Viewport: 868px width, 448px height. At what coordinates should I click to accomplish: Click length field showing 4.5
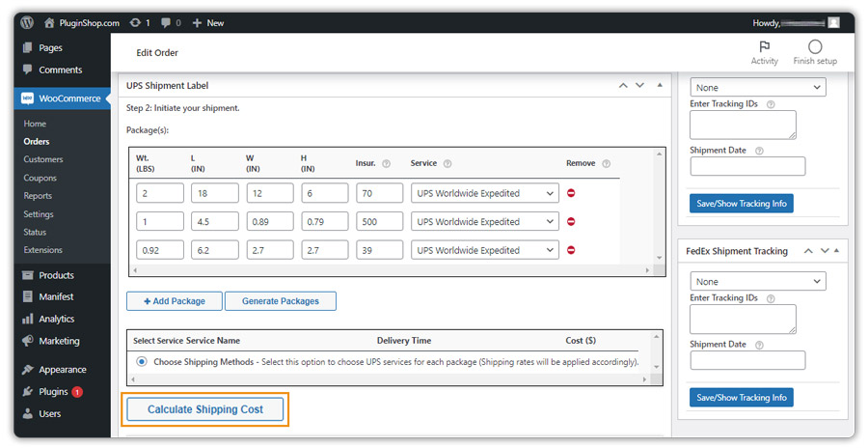point(215,221)
